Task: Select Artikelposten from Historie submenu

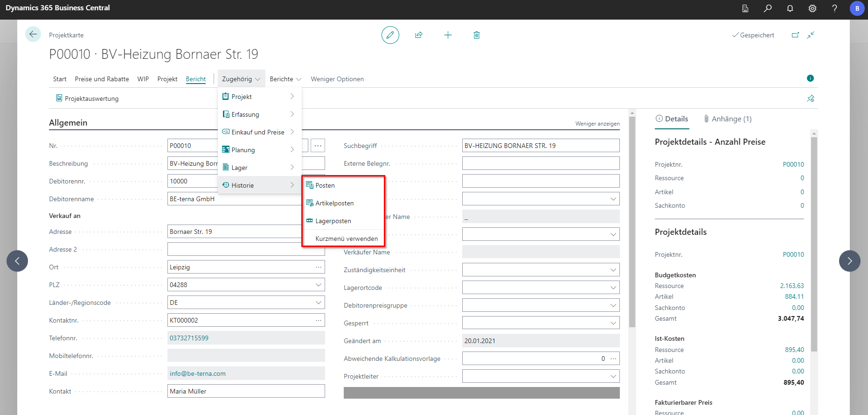Action: pyautogui.click(x=334, y=203)
